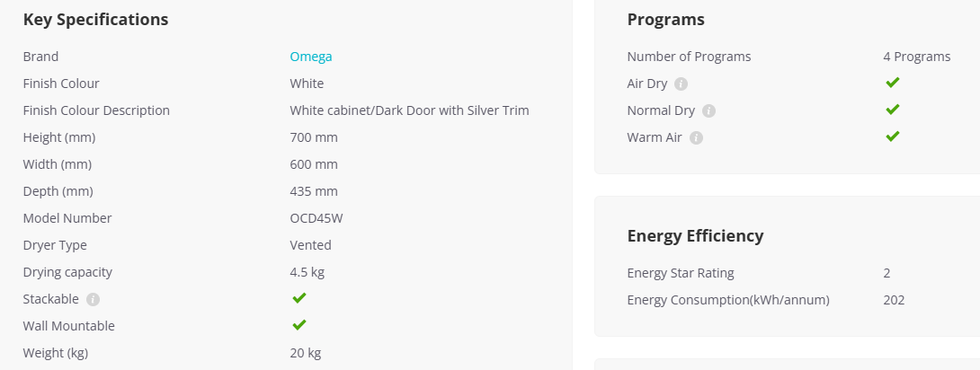Click the green checkmark for Air Dry
Viewport: 980px width, 370px height.
point(893,83)
